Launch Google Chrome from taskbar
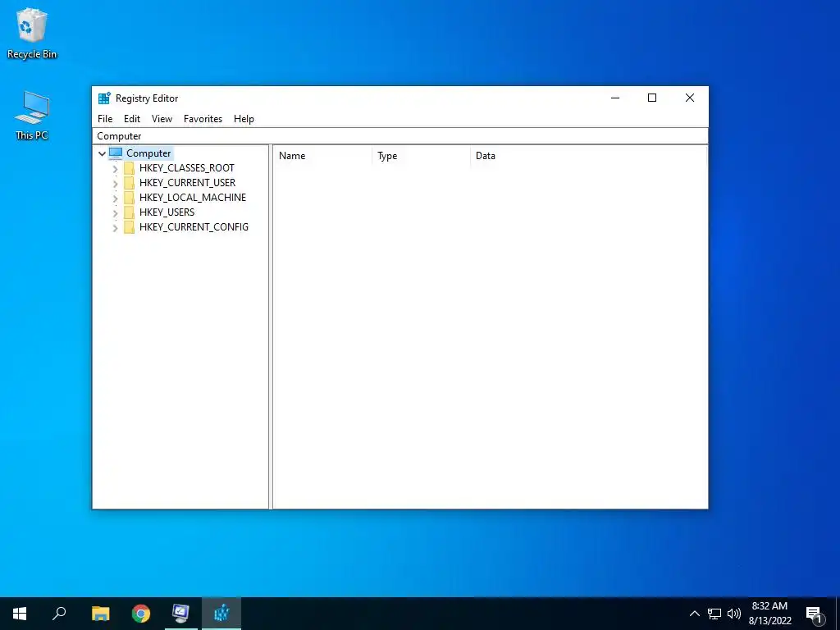This screenshot has width=840, height=630. [141, 614]
